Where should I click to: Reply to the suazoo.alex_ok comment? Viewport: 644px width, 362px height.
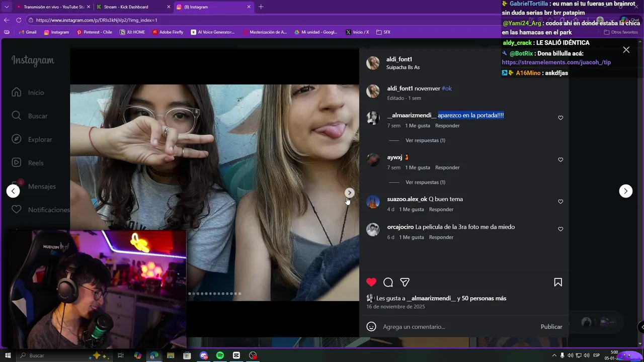point(441,209)
